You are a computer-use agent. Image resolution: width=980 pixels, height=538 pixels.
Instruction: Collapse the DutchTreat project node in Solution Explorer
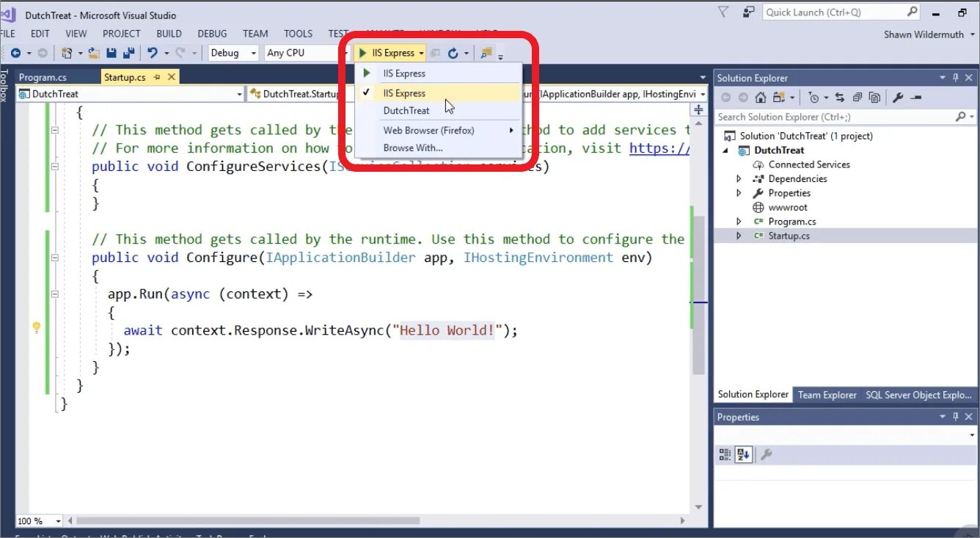(727, 150)
